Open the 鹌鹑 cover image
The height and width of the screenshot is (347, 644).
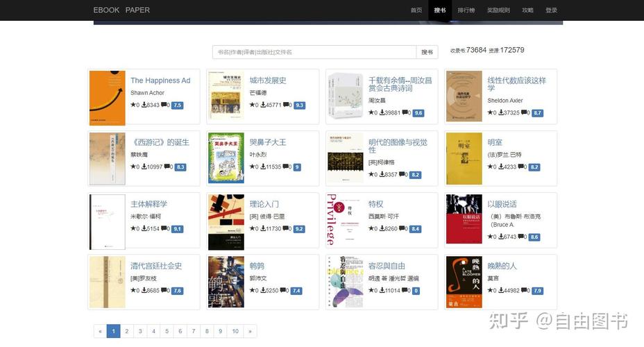click(x=226, y=282)
